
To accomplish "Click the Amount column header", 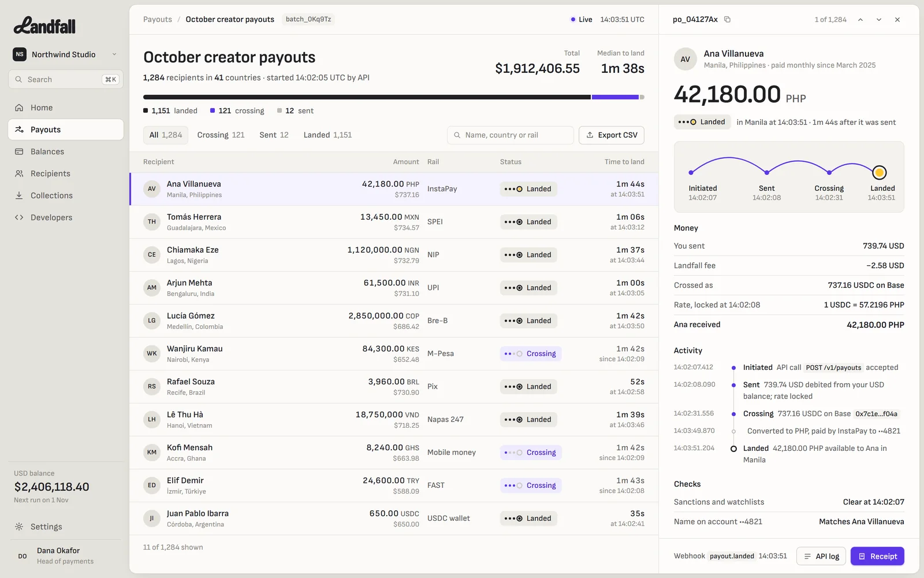I will click(406, 162).
